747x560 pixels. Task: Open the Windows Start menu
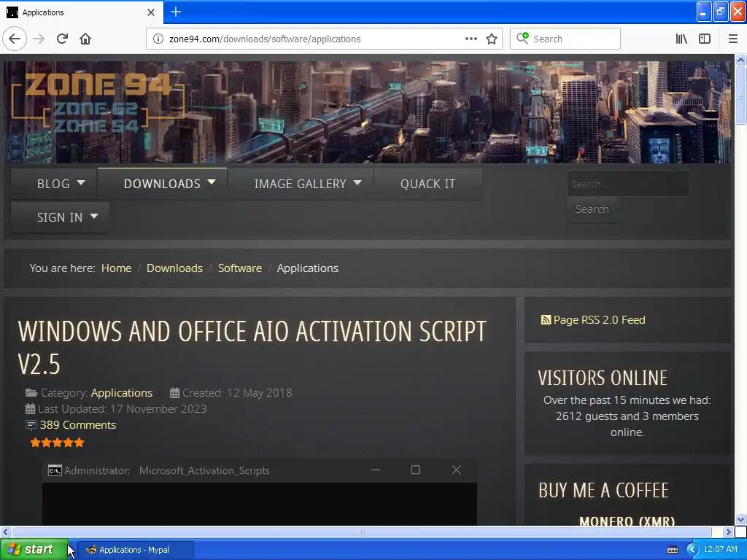click(x=34, y=550)
